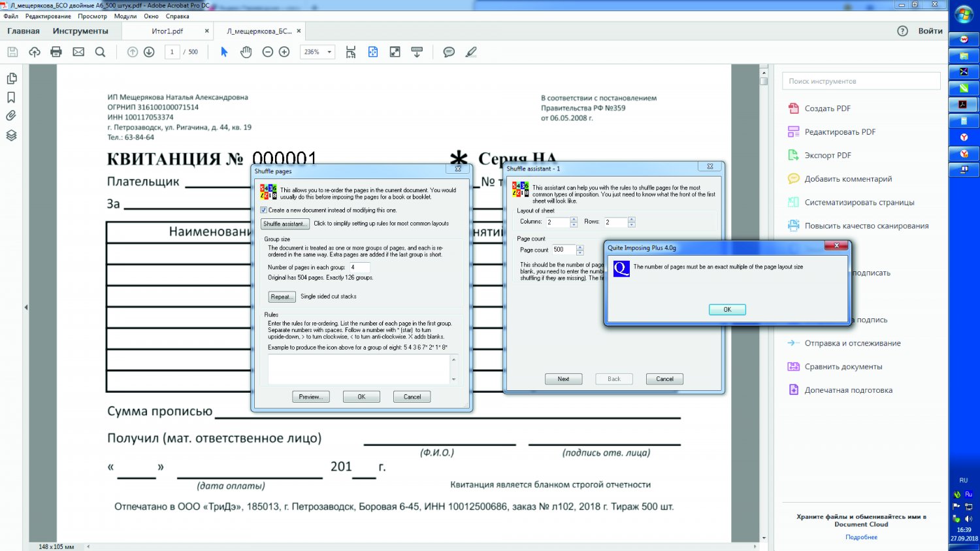
Task: Click the read mode toolbar icon
Action: tap(417, 52)
